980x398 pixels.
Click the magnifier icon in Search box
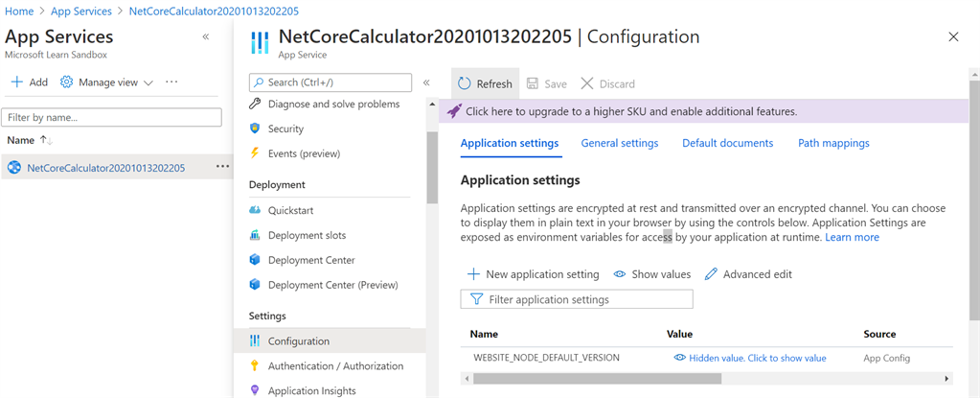point(259,82)
